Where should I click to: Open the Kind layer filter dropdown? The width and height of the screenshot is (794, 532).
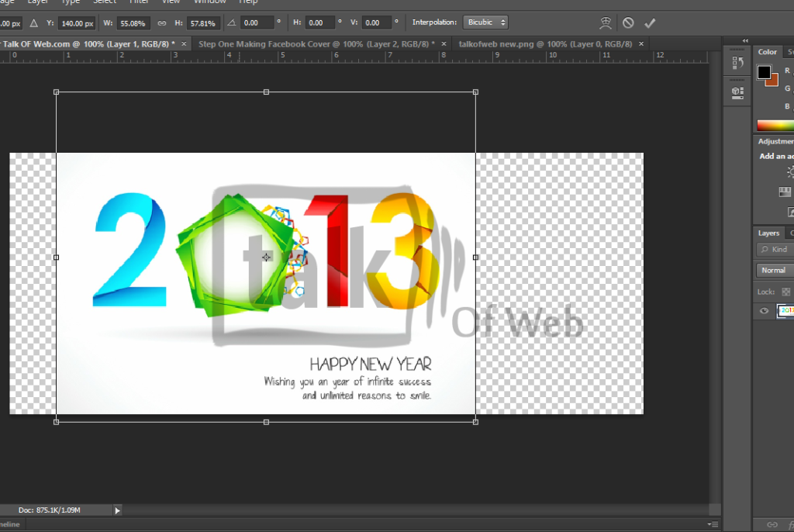coord(775,249)
